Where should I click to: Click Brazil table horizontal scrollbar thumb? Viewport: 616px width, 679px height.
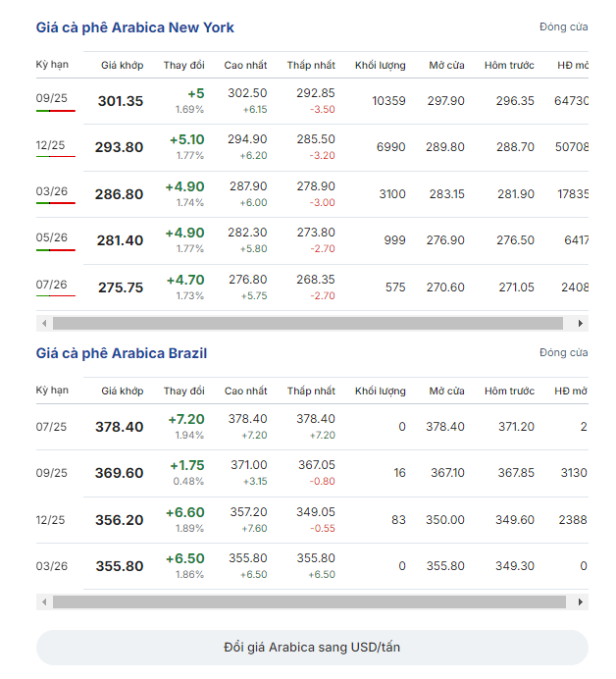tap(309, 601)
